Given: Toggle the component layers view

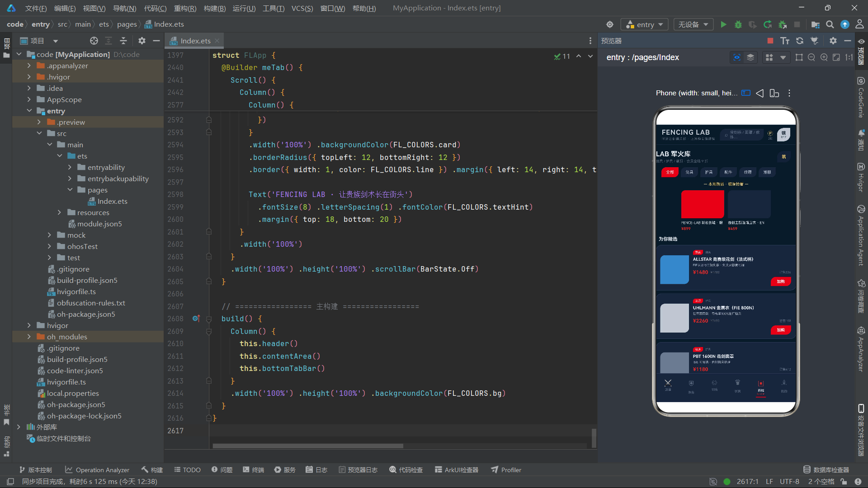Looking at the screenshot, I should [x=750, y=57].
